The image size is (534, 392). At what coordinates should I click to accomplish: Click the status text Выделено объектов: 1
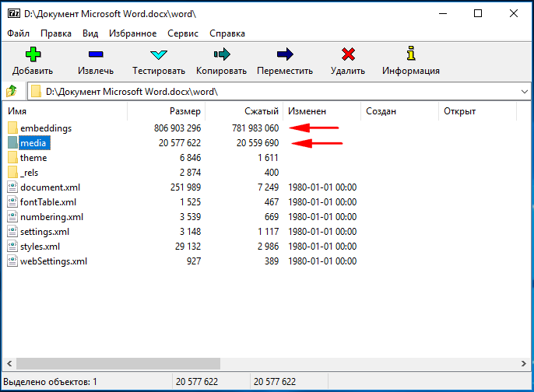pyautogui.click(x=50, y=382)
